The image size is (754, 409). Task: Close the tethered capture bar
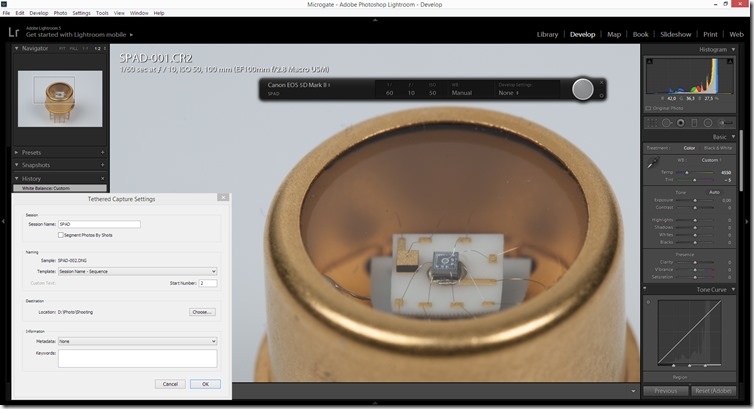601,83
